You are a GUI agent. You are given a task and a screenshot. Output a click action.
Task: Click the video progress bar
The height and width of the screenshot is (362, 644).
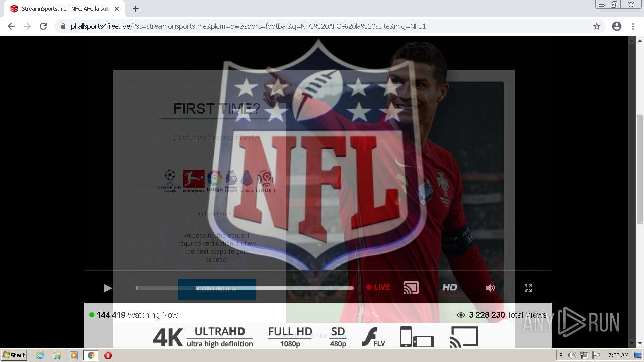coord(245,288)
